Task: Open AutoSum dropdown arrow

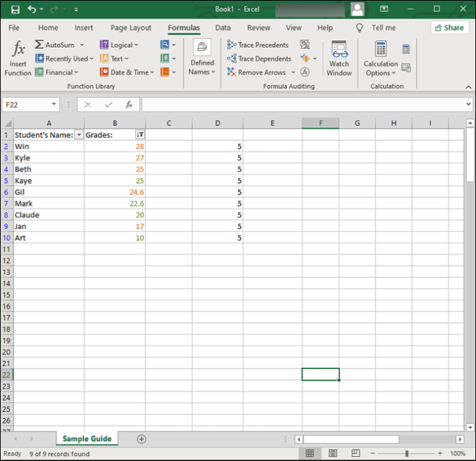Action: tap(82, 45)
